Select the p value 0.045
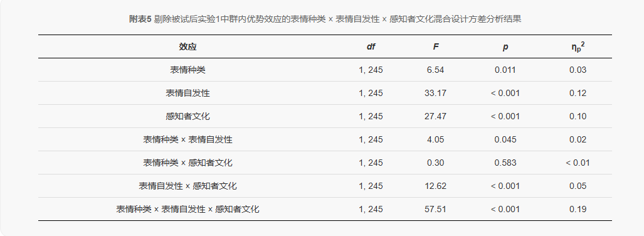The image size is (644, 236). (505, 140)
